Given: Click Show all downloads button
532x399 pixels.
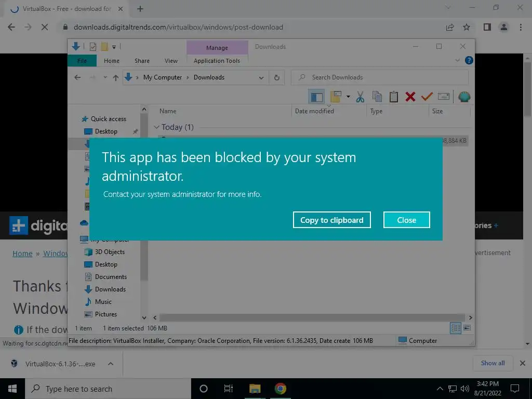Looking at the screenshot, I should click(x=493, y=363).
